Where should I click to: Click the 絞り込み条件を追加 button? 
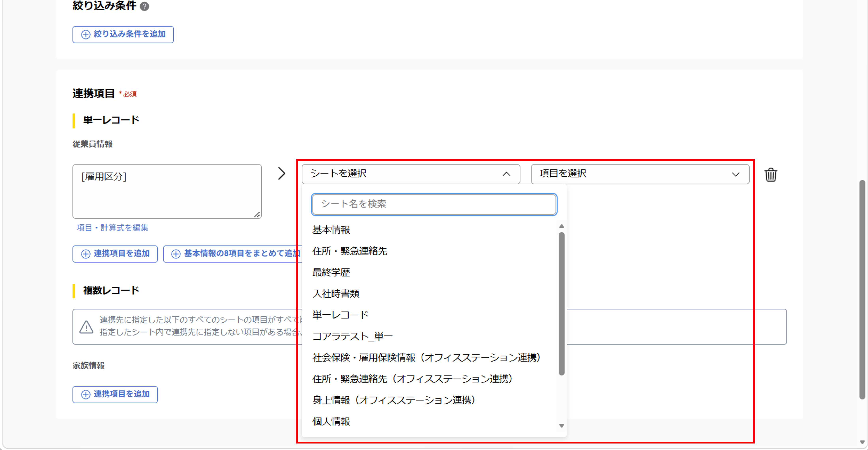(x=123, y=34)
